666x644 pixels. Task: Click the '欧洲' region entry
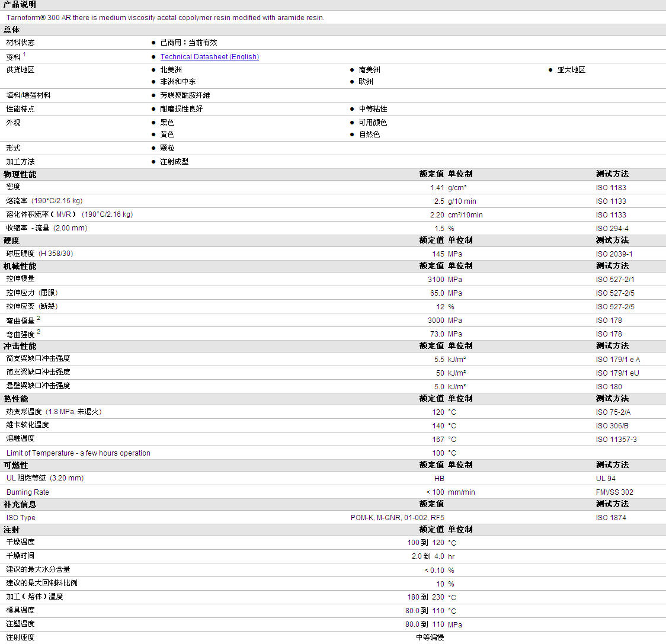click(x=366, y=82)
